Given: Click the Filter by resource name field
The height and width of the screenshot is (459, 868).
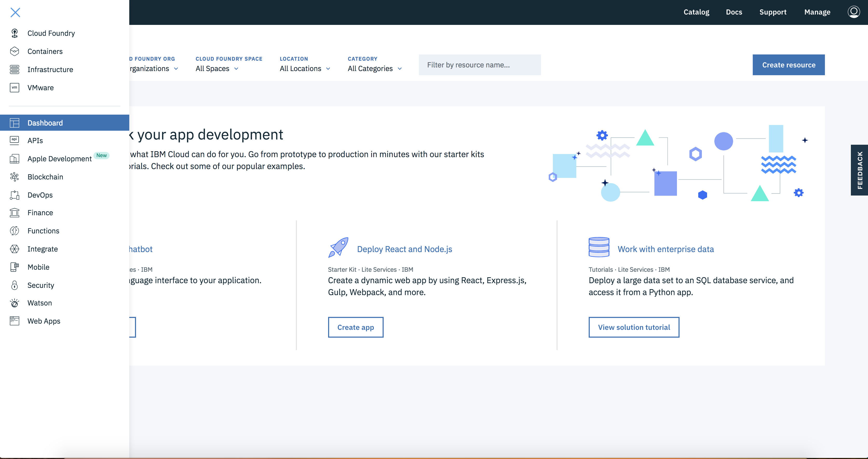Looking at the screenshot, I should click(479, 65).
